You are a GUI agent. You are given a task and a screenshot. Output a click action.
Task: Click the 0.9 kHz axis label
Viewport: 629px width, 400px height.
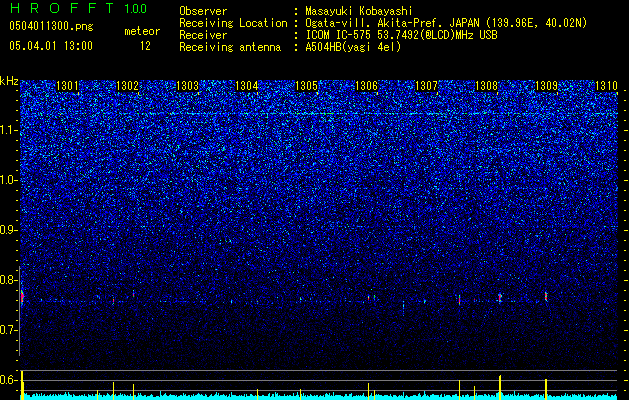(x=8, y=230)
